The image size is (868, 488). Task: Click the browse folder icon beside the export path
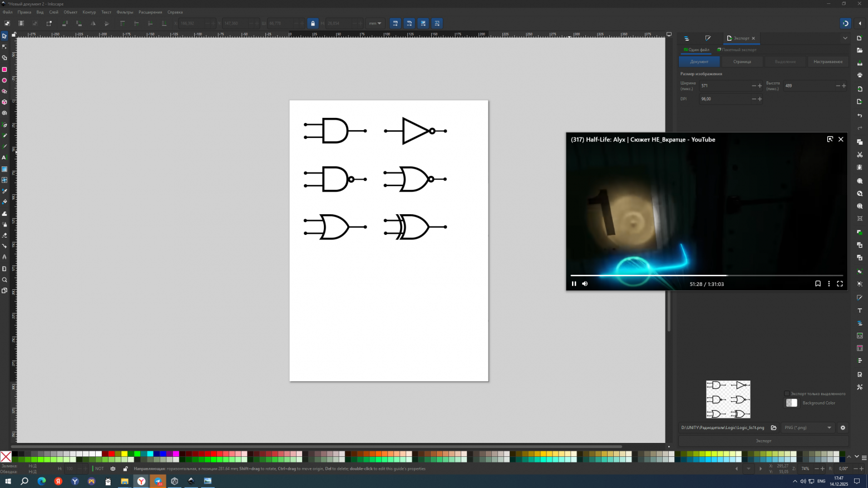[773, 428]
